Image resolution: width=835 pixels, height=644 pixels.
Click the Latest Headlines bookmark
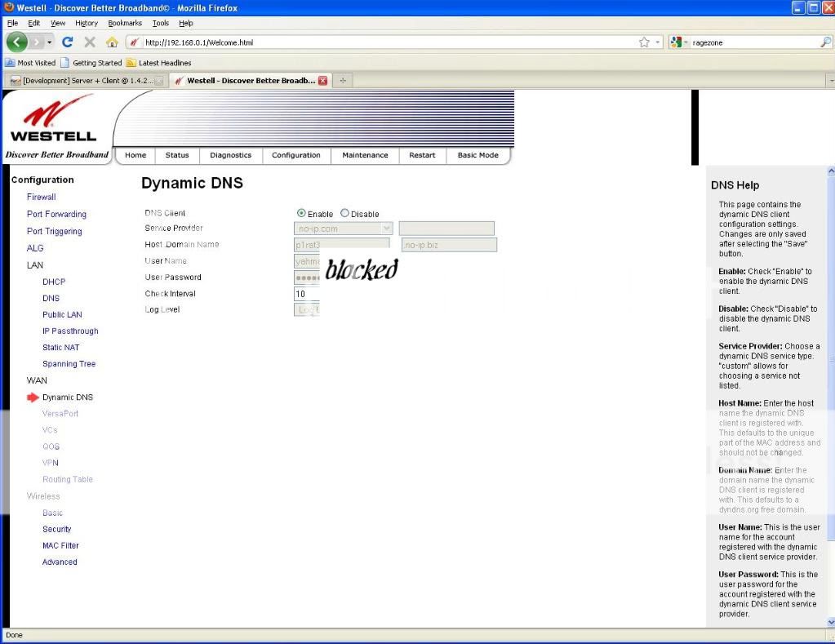coord(164,63)
